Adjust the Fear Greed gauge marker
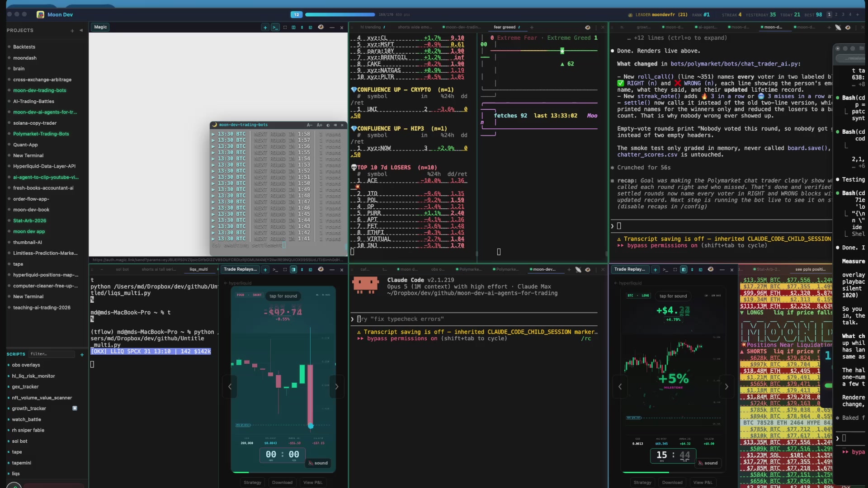Viewport: 868px width, 488px height. [x=562, y=51]
